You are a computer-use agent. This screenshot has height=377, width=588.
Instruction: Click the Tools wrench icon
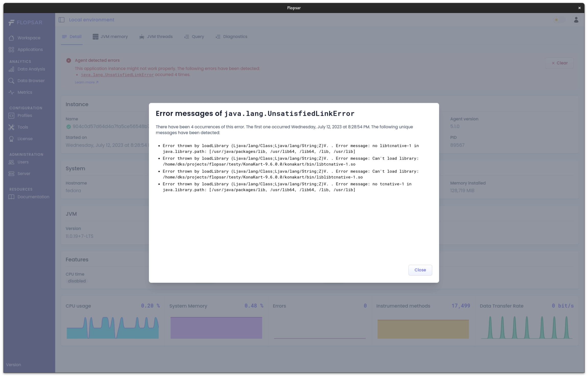pyautogui.click(x=11, y=127)
